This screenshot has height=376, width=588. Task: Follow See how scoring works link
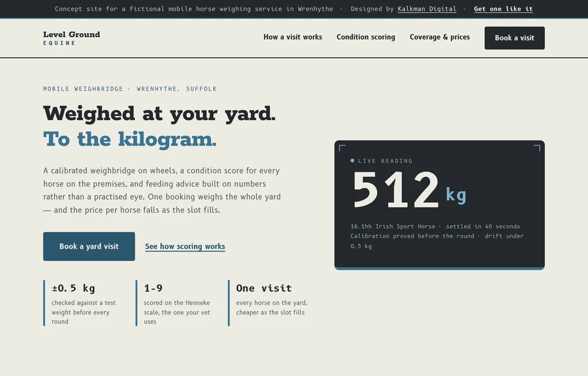(x=185, y=246)
